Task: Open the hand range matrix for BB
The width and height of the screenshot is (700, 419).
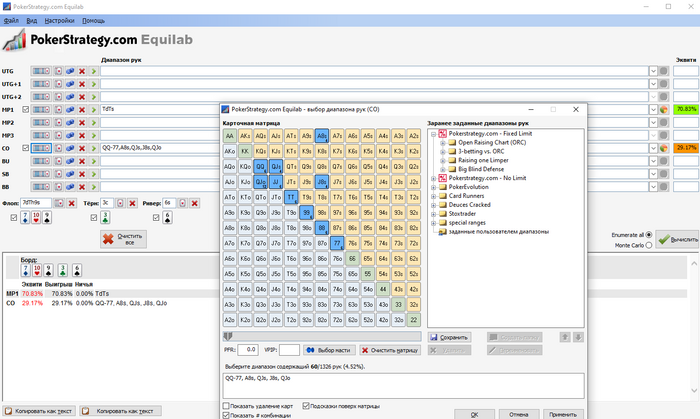Action: pyautogui.click(x=41, y=187)
